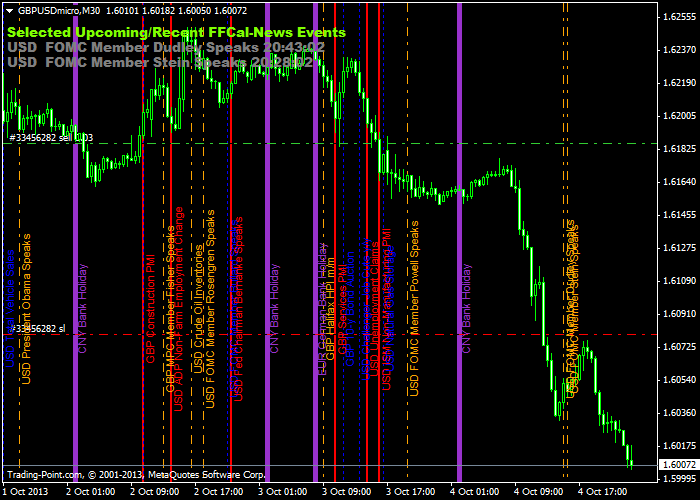Image resolution: width=700 pixels, height=500 pixels.
Task: Click the GBPUSDmicro,M30 chart title
Action: pos(59,11)
